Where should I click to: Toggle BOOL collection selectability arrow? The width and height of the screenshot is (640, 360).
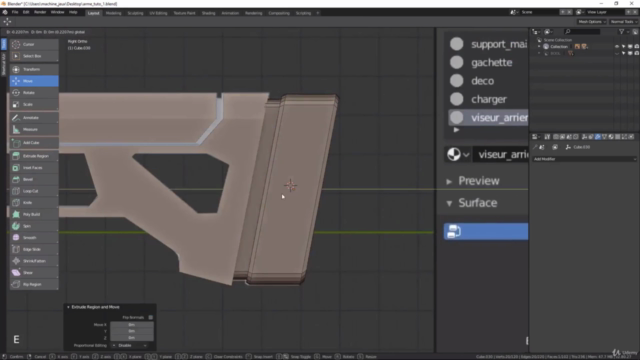point(623,53)
